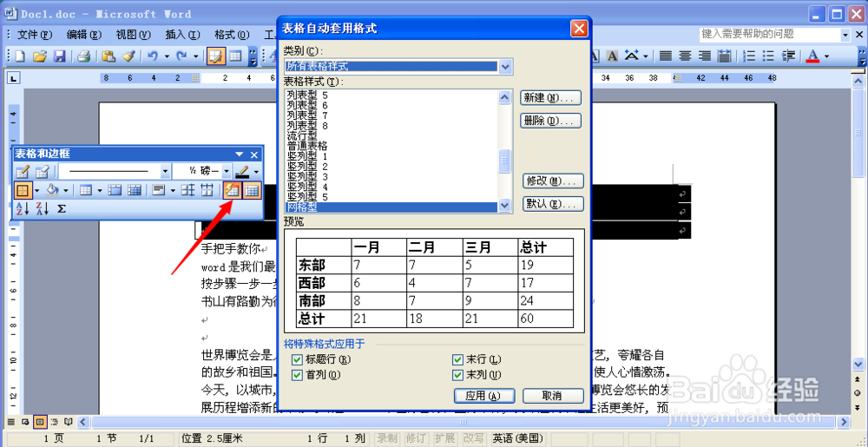This screenshot has width=868, height=447.
Task: Click the Merge Cells icon
Action: pyautogui.click(x=115, y=191)
